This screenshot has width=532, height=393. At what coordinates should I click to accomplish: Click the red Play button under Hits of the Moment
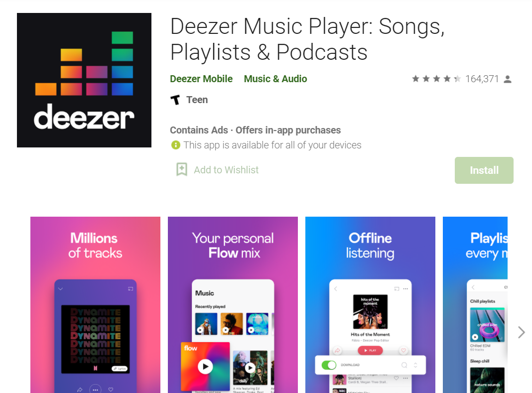tap(370, 350)
